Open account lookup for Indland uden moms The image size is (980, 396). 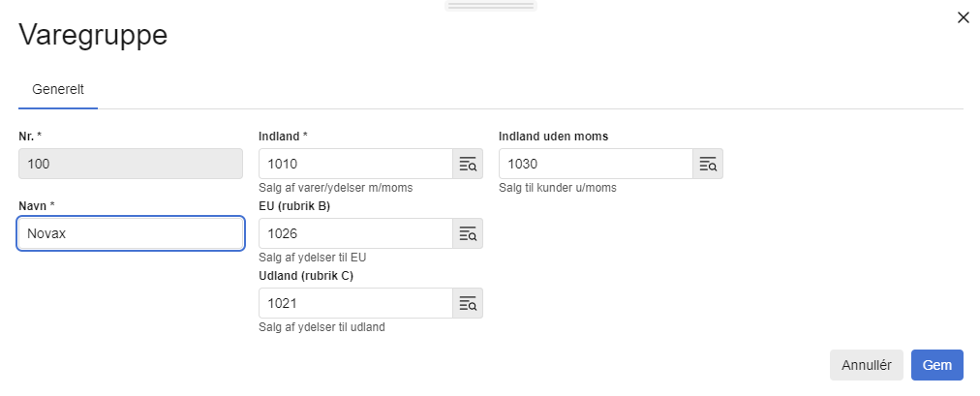[708, 165]
